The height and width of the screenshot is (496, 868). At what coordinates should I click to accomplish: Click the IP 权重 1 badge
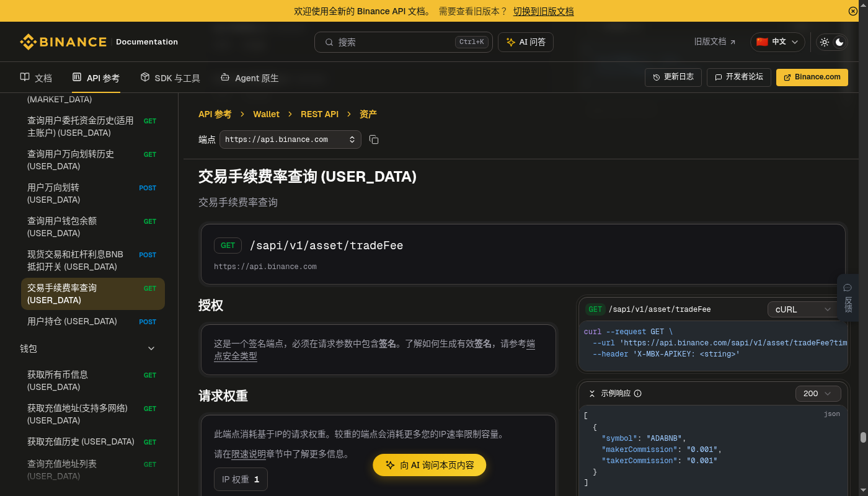point(241,479)
